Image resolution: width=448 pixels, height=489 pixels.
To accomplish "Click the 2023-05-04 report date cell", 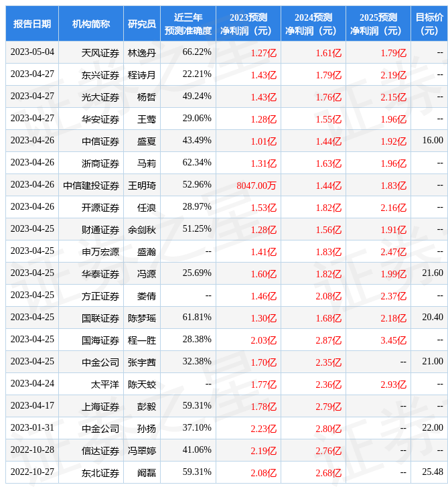I will tap(32, 52).
